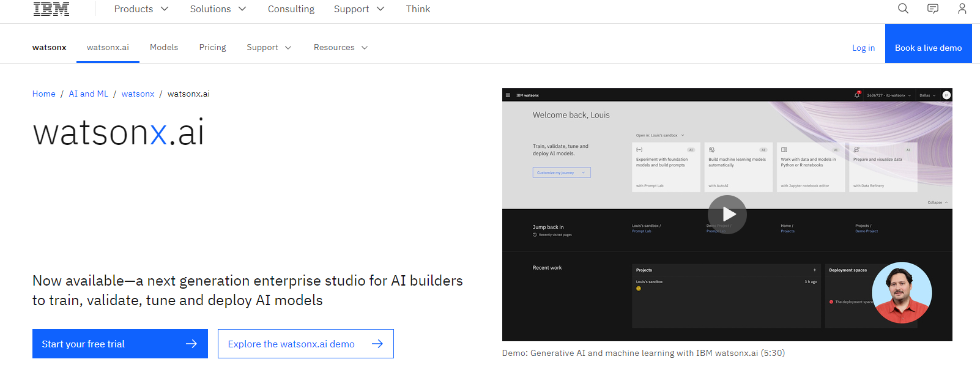Screen dimensions: 980x392
Task: Expand the Resources dropdown
Action: [x=341, y=47]
